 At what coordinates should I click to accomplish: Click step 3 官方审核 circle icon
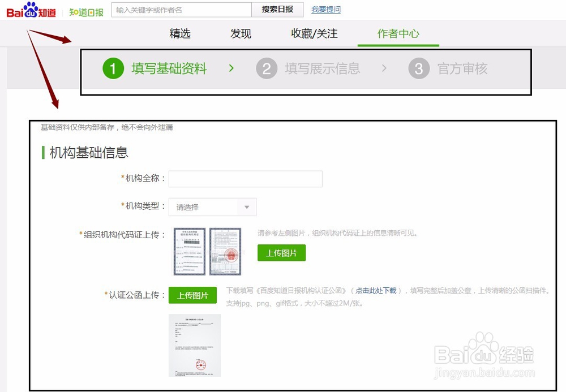419,68
